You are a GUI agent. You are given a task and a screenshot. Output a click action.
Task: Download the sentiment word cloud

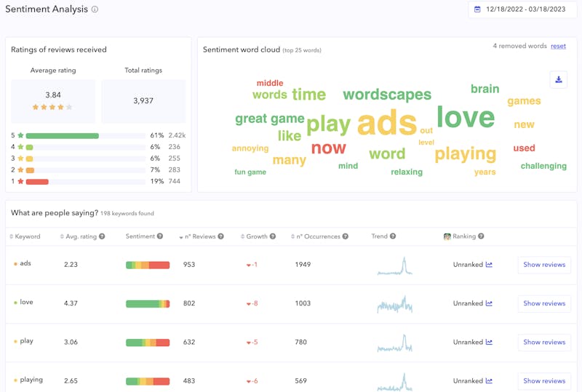[559, 80]
